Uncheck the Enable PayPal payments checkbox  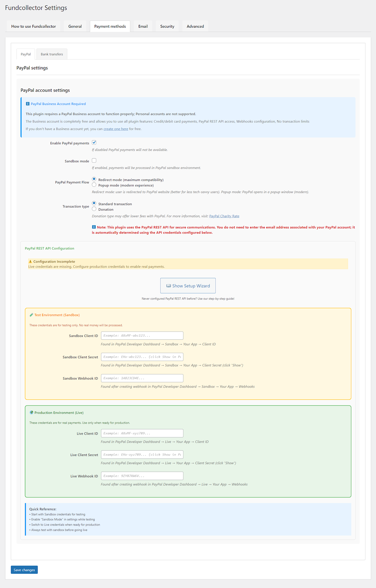tap(94, 143)
